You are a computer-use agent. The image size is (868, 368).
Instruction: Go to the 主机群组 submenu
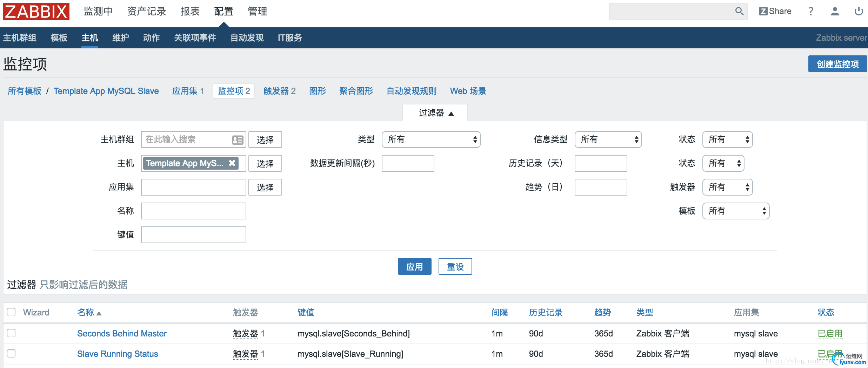point(20,38)
